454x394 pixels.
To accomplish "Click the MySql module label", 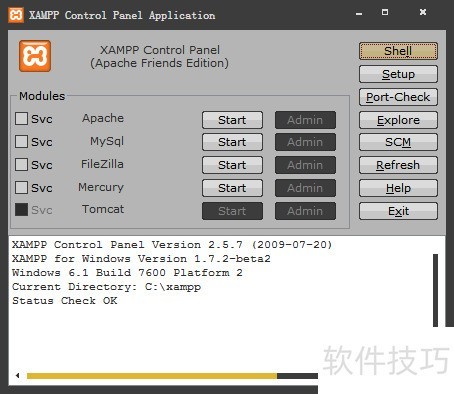I will [x=107, y=141].
